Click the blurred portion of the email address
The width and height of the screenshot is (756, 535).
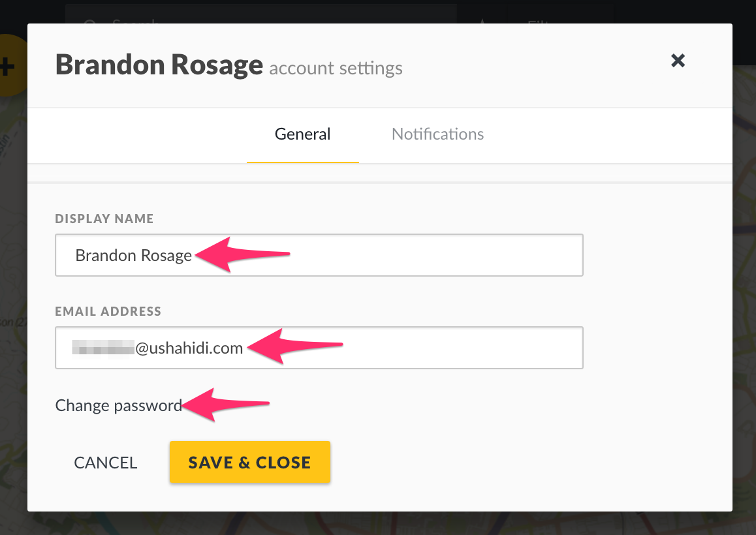point(103,347)
